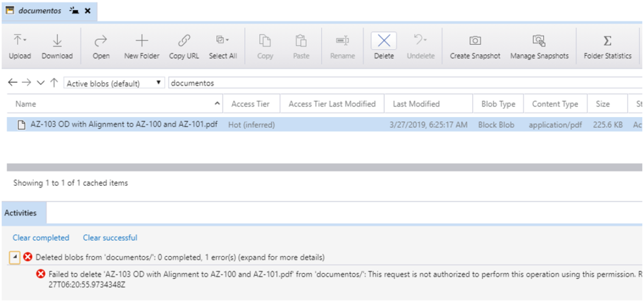Sort by the Last Modified column
The width and height of the screenshot is (644, 301).
click(416, 104)
